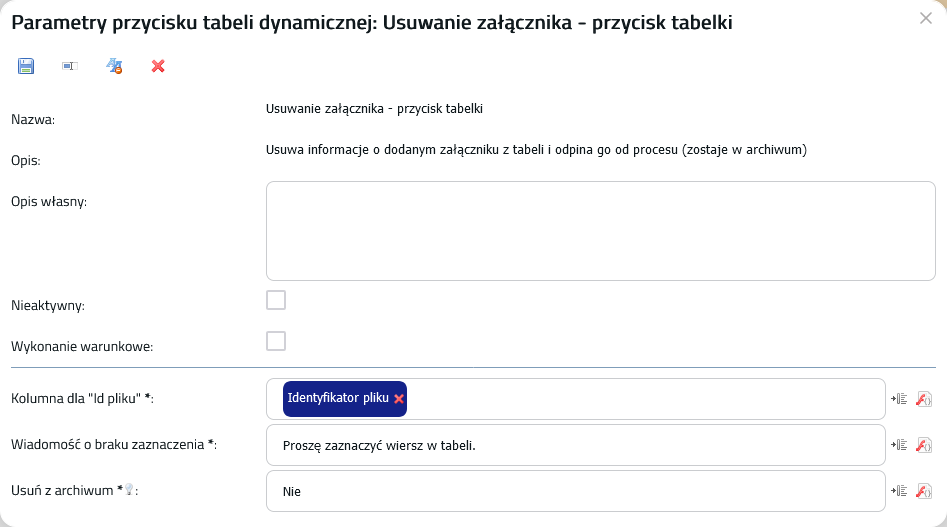This screenshot has height=527, width=947.
Task: Save parameters with the floppy disk icon
Action: 26,66
